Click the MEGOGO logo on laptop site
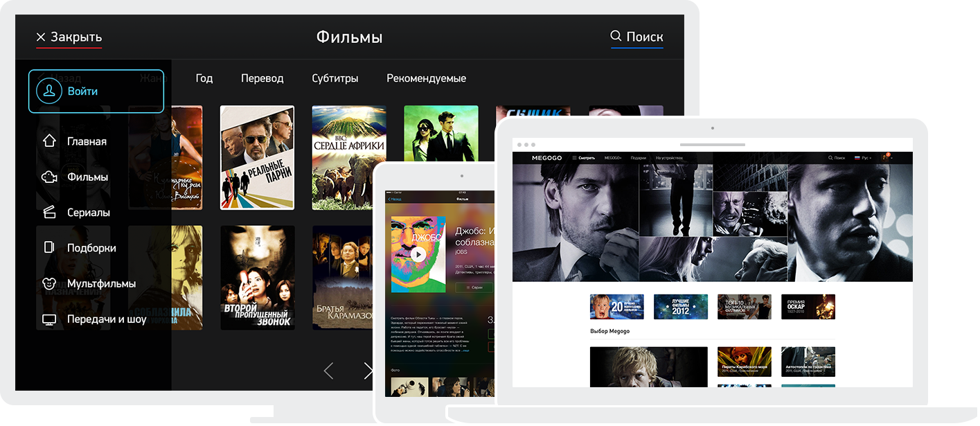The height and width of the screenshot is (426, 980). pyautogui.click(x=546, y=158)
